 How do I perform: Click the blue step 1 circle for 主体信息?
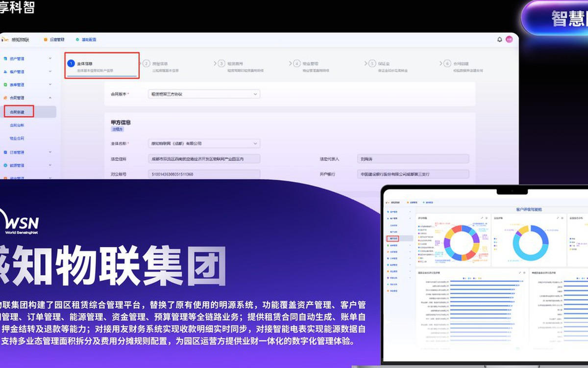click(x=71, y=63)
